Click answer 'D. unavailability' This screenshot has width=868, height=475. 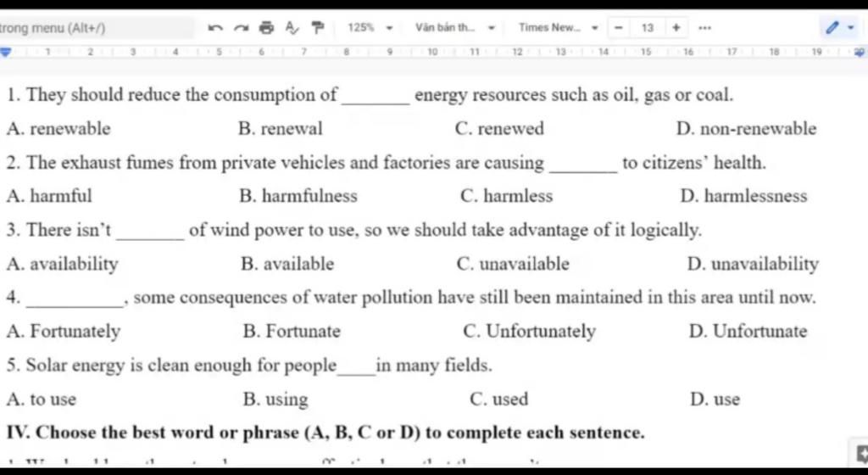click(753, 264)
